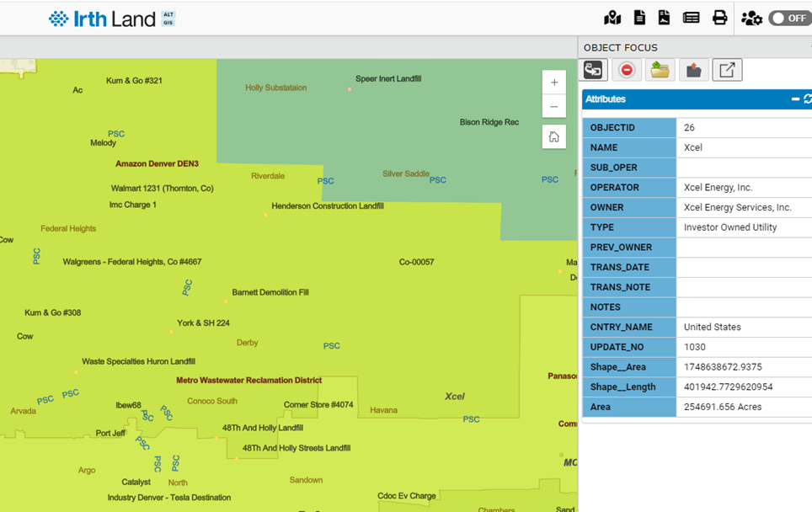Click the York & SH 224 label

[204, 323]
